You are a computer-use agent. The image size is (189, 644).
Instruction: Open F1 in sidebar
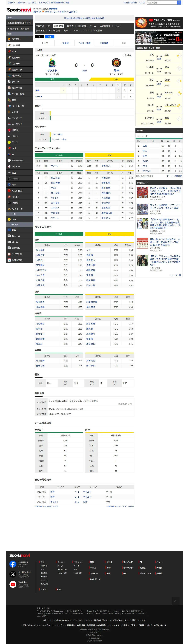coord(20,155)
